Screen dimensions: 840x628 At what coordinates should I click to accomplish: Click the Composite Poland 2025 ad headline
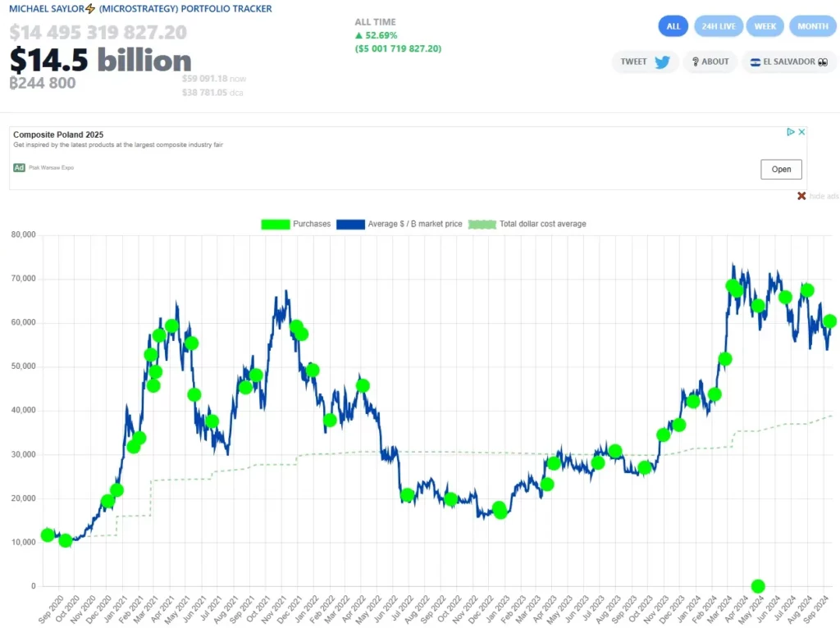tap(58, 134)
